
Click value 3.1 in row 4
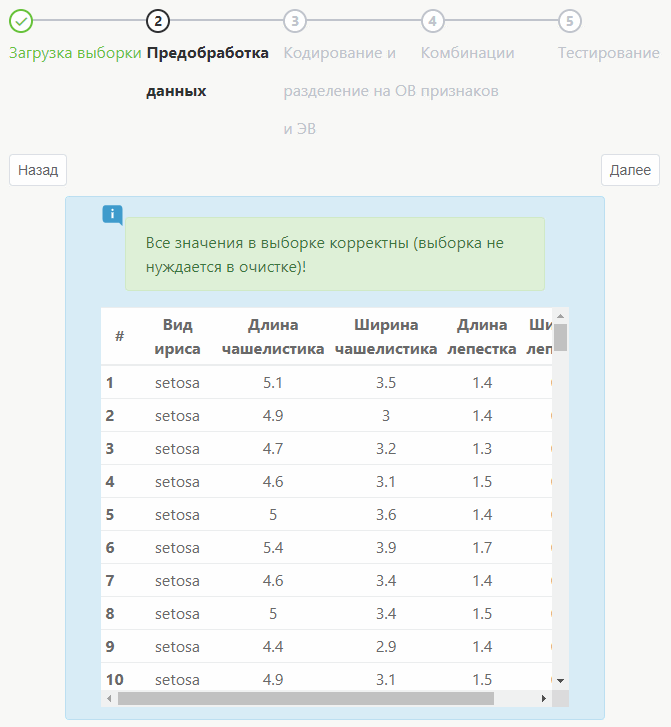(386, 482)
